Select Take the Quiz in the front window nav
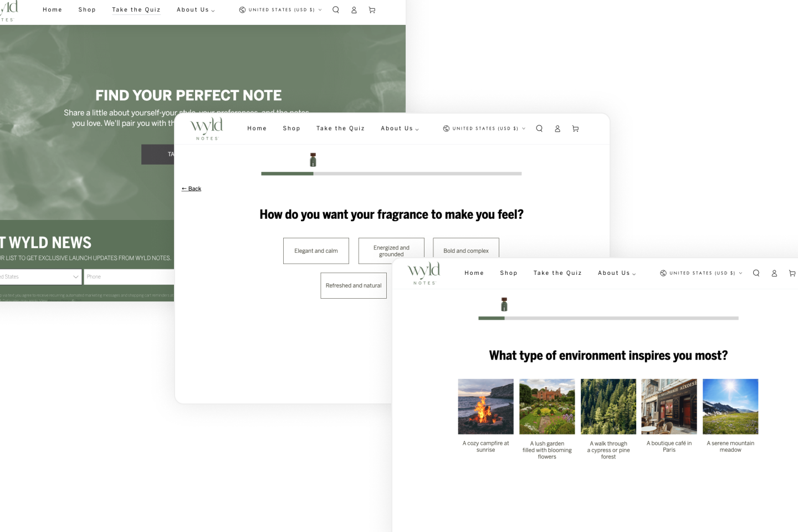 (558, 273)
